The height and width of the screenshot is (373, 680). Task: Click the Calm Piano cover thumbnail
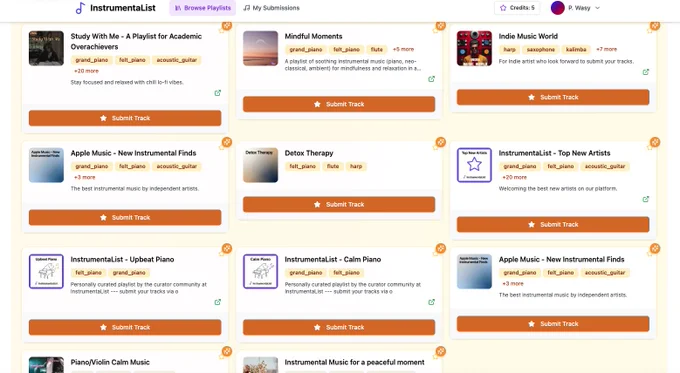coord(260,272)
